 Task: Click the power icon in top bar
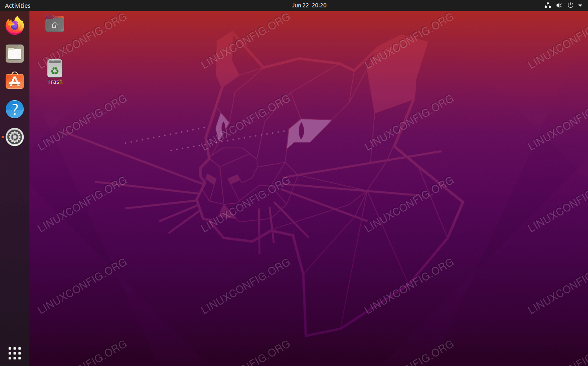(x=570, y=5)
